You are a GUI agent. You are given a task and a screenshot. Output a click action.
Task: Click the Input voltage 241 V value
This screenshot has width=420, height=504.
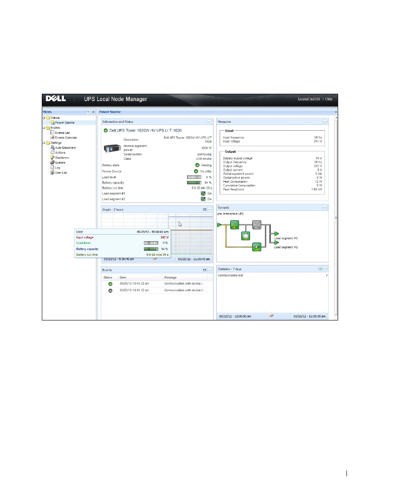click(x=318, y=141)
